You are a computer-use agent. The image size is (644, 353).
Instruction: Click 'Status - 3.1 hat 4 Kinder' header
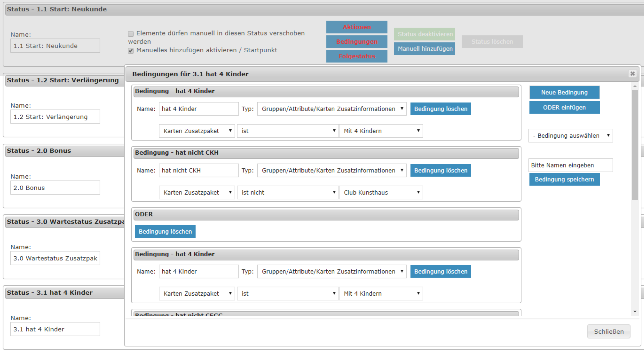(x=65, y=293)
